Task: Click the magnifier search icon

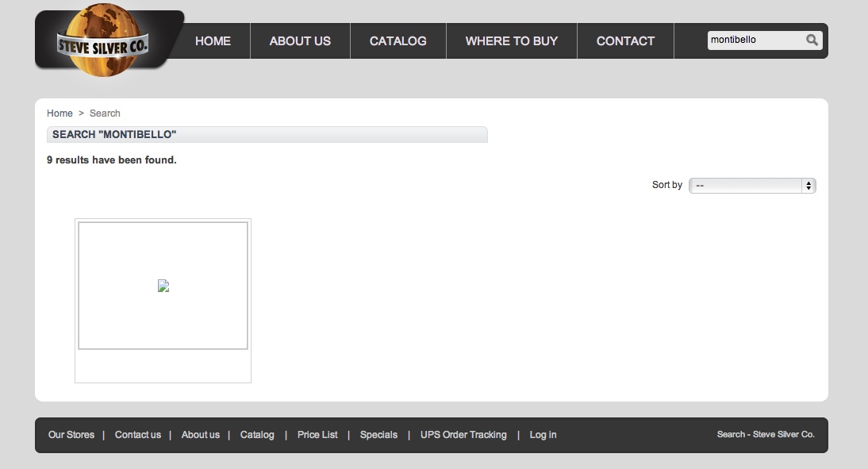Action: point(812,40)
